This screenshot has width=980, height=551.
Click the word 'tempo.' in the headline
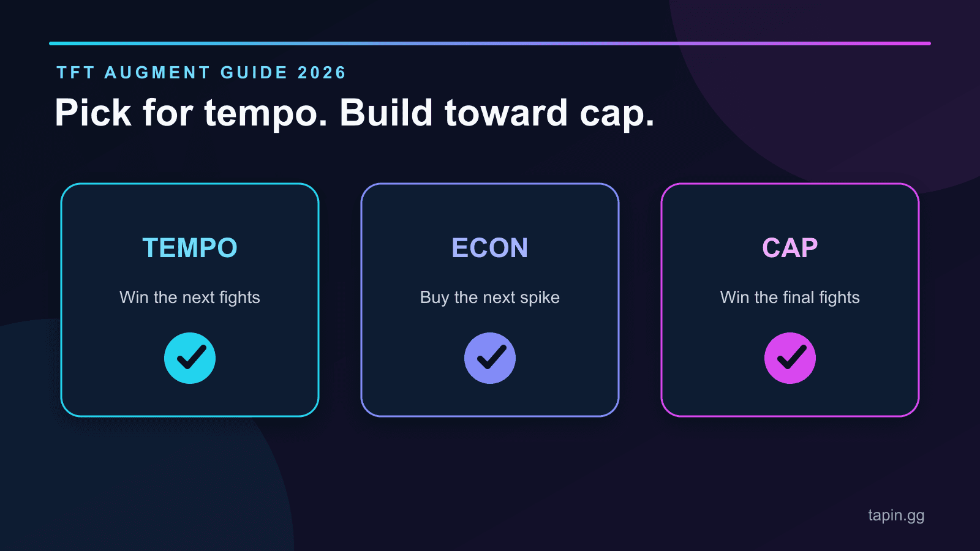[x=266, y=113]
